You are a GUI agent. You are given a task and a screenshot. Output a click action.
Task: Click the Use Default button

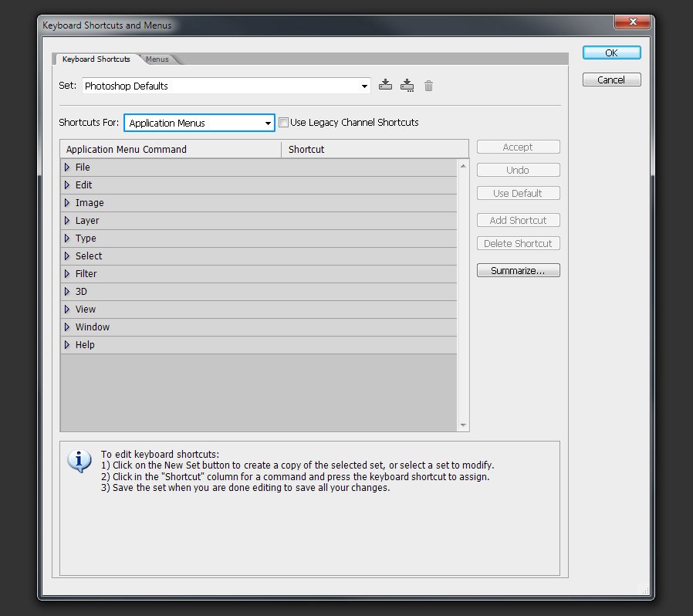pyautogui.click(x=519, y=193)
